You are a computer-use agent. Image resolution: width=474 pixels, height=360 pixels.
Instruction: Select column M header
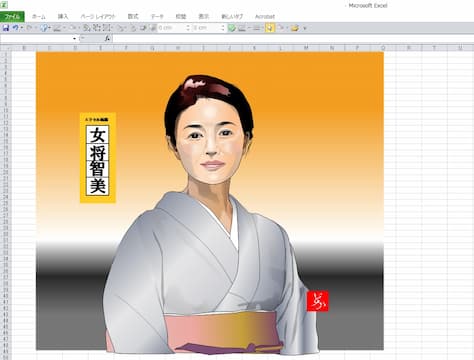(306, 48)
